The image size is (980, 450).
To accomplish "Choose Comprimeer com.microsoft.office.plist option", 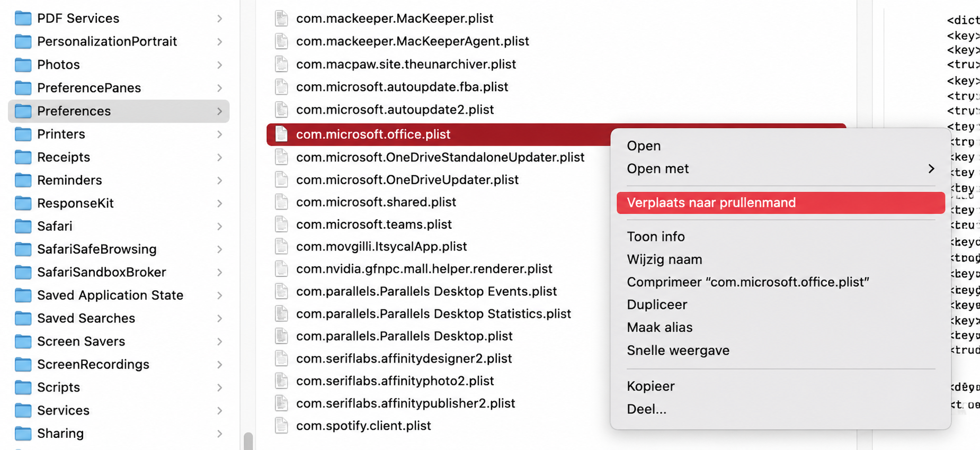I will point(747,282).
